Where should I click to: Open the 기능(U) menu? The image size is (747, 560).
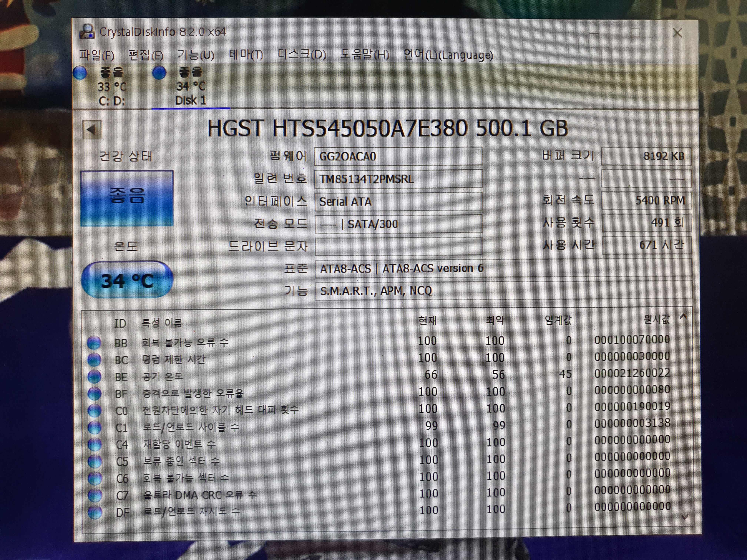(195, 55)
